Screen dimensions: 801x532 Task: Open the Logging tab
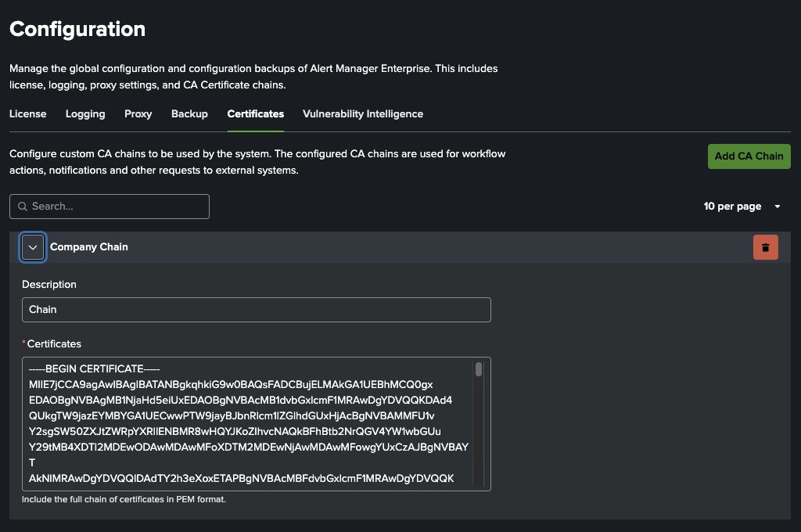coord(85,114)
